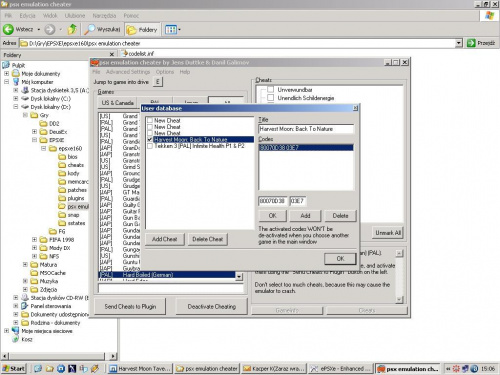Collapse Dysk lokalny (D:) node
The height and width of the screenshot is (375, 500).
point(16,107)
